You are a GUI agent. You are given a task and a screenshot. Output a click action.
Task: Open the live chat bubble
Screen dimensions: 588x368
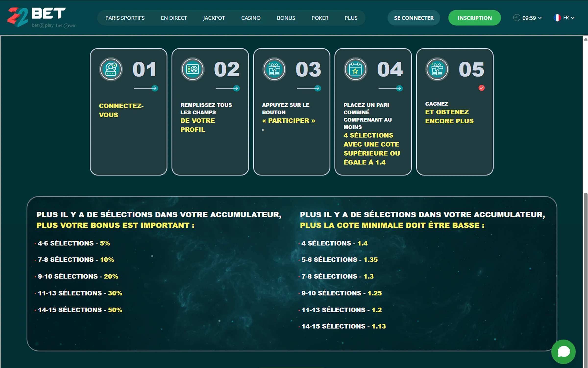tap(563, 352)
